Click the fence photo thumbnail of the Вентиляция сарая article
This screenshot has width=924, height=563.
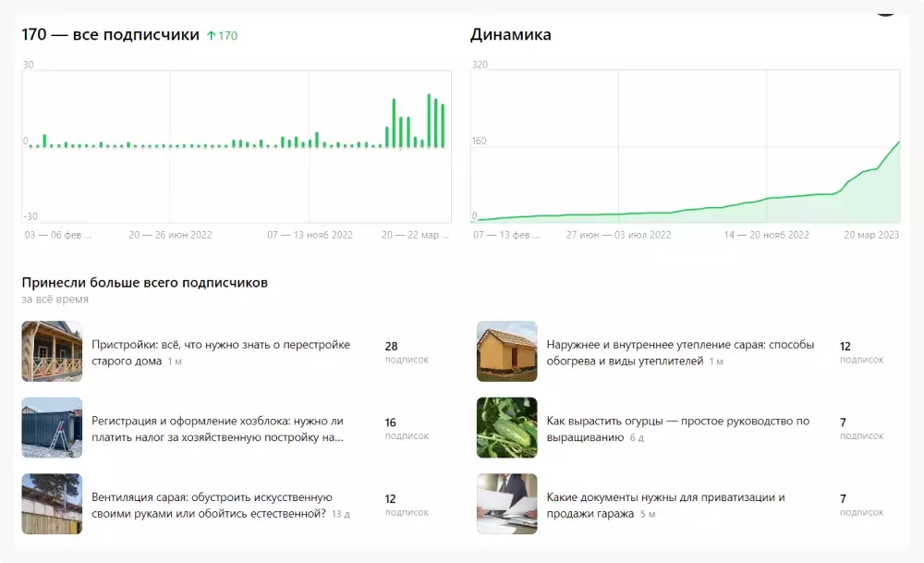(52, 503)
